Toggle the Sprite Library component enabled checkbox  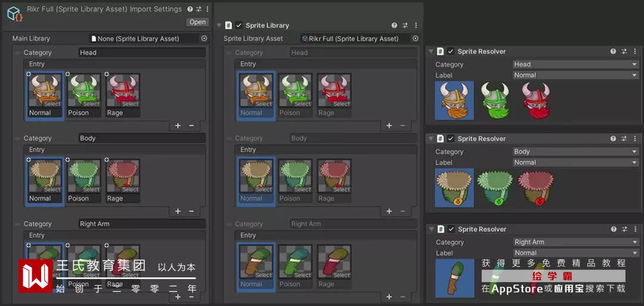(x=239, y=26)
